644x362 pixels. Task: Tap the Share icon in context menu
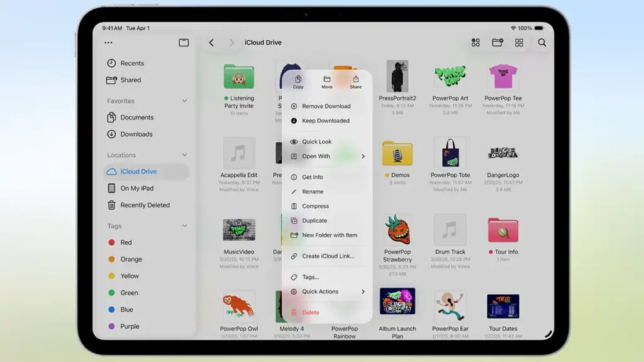pyautogui.click(x=355, y=82)
